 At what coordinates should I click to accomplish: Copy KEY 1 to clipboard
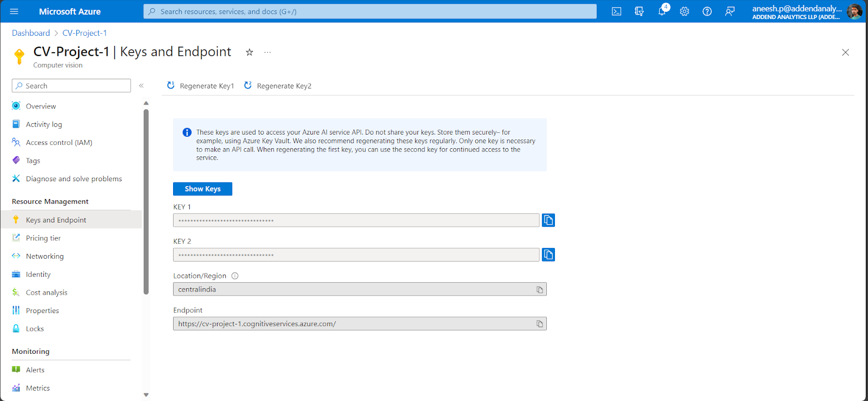(548, 220)
